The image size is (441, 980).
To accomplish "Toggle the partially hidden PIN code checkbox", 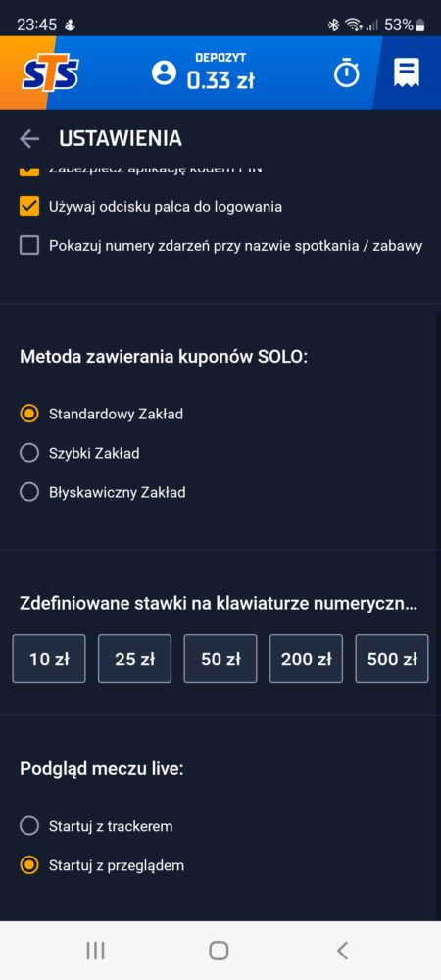I will click(x=29, y=171).
